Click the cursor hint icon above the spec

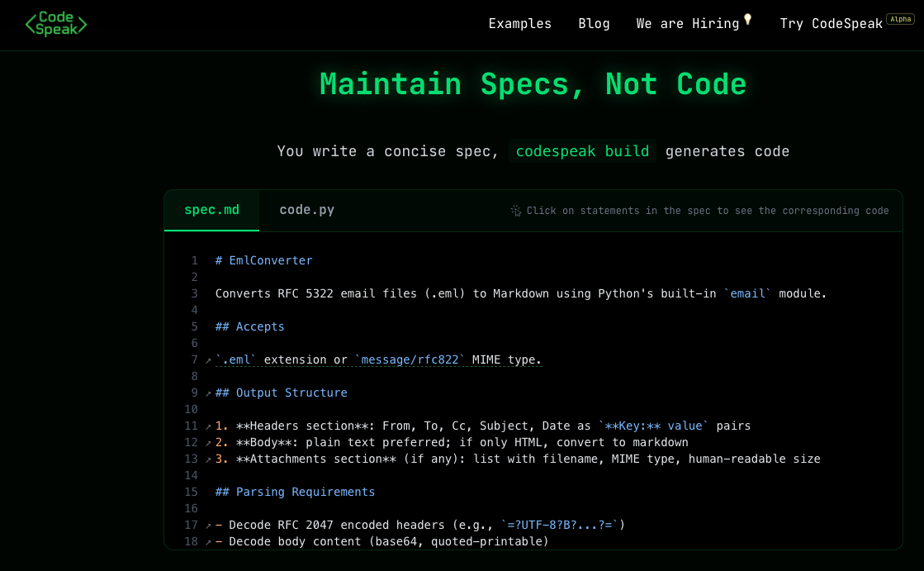click(x=516, y=211)
